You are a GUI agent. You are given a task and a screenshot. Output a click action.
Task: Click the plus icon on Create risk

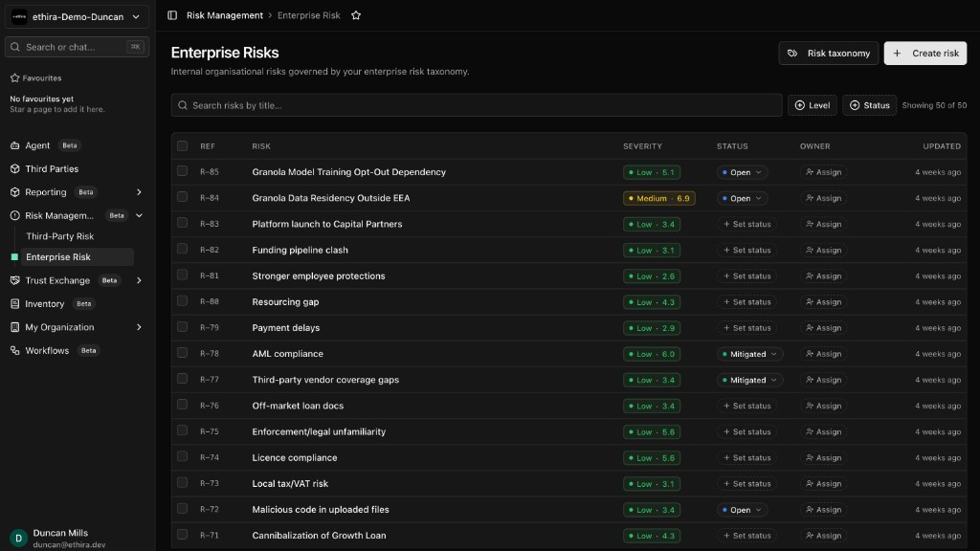pos(897,54)
